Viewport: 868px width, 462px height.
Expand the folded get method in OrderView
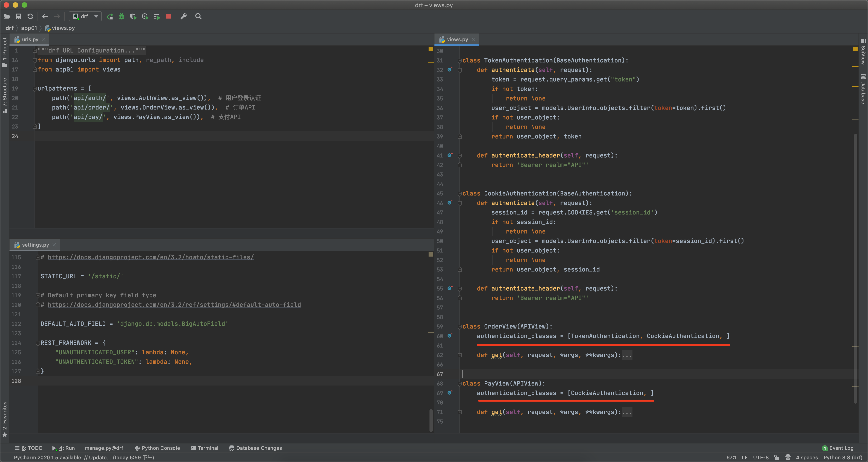pos(460,355)
